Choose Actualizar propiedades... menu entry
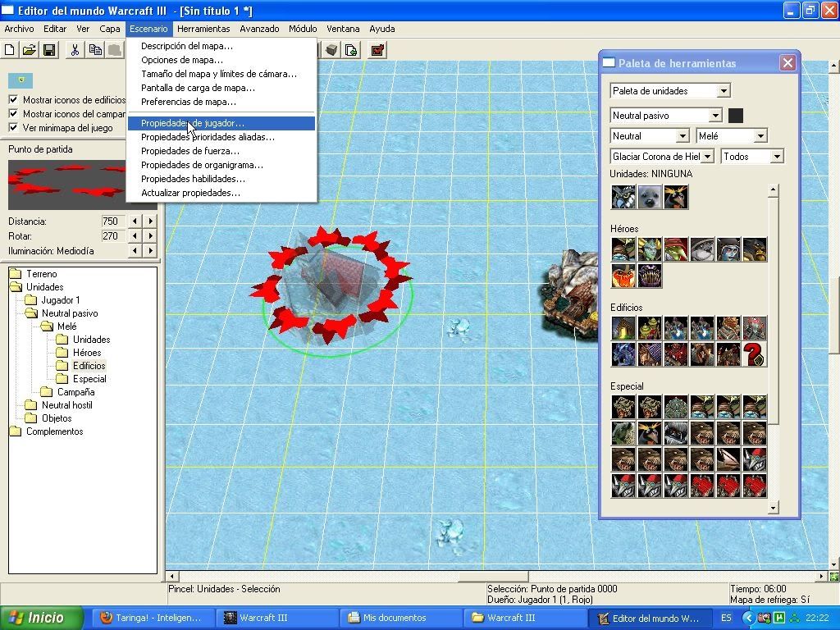 coord(221,193)
